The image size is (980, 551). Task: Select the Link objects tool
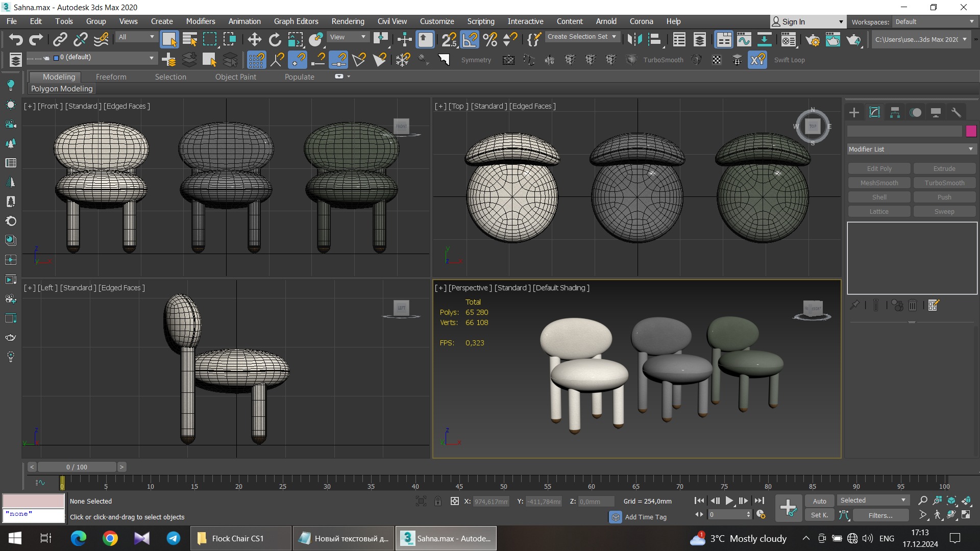coord(60,39)
